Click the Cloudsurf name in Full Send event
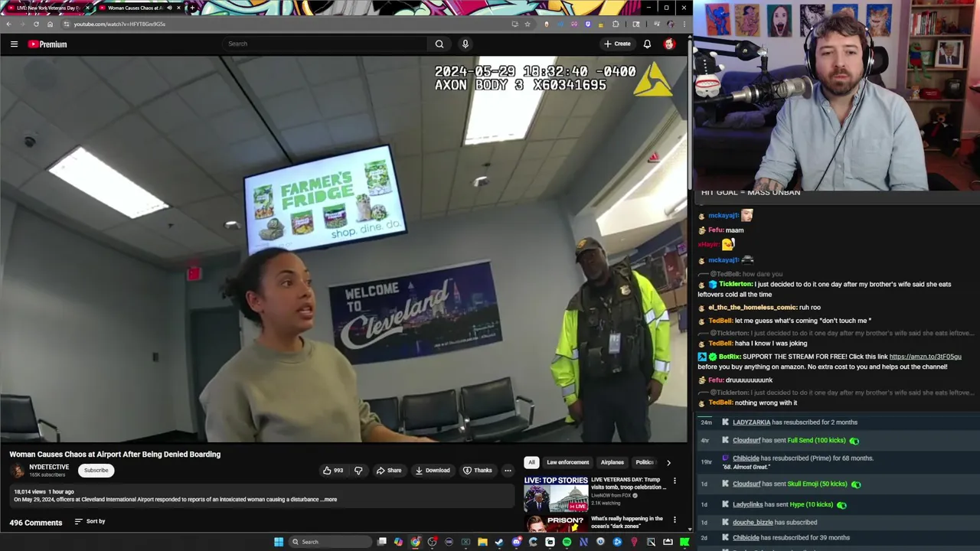This screenshot has width=980, height=551. (746, 441)
